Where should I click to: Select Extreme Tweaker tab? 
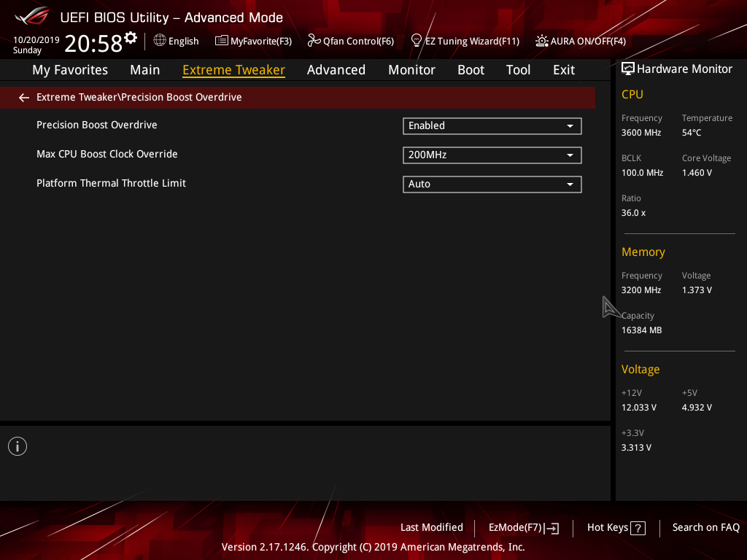click(234, 70)
